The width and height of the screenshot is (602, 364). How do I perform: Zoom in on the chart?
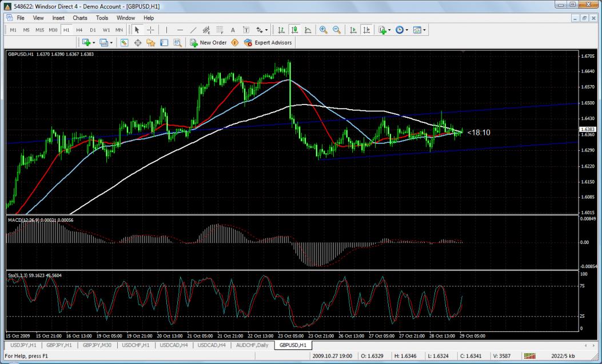pyautogui.click(x=324, y=30)
